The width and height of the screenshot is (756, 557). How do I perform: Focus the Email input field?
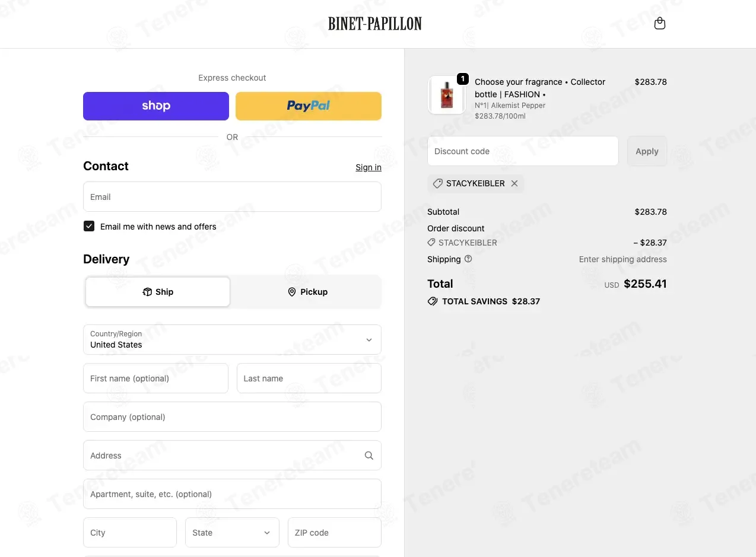pyautogui.click(x=232, y=197)
